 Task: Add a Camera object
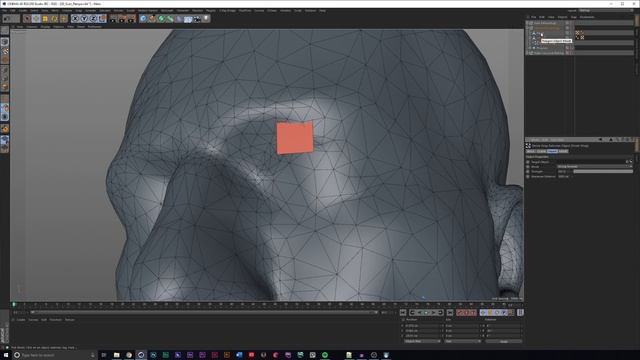(197, 19)
